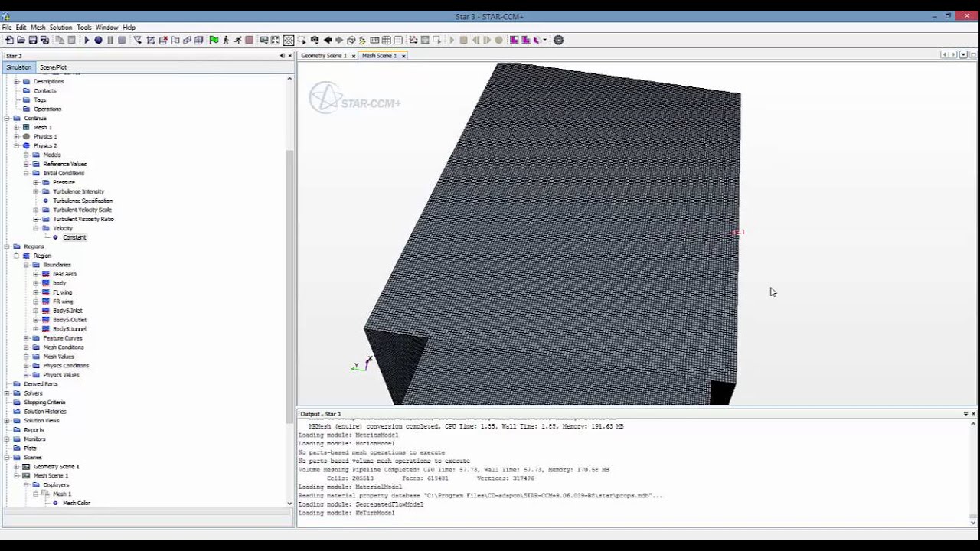
Task: Open the Window menu
Action: pyautogui.click(x=106, y=28)
